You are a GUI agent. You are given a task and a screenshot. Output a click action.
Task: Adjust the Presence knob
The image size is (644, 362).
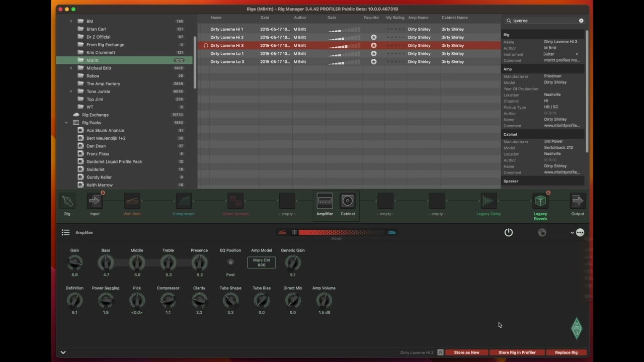[199, 262]
